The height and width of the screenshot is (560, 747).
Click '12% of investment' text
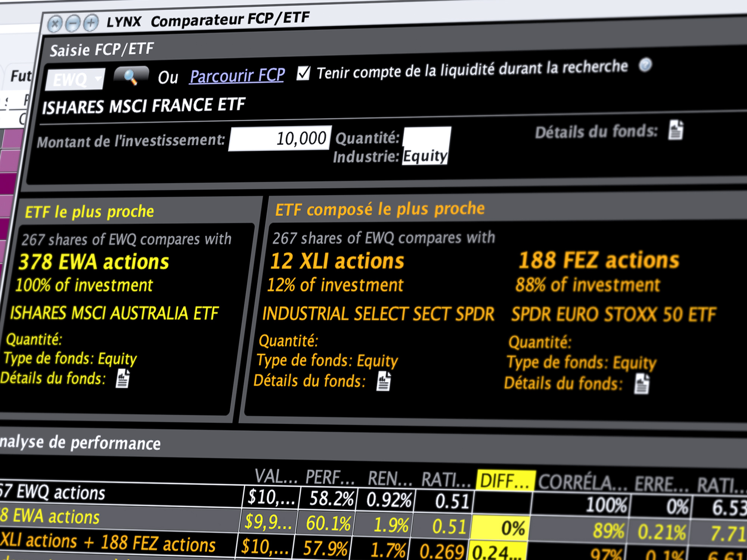(x=335, y=285)
